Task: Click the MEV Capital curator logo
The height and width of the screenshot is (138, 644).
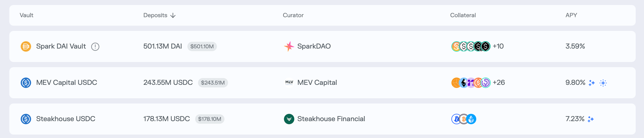Action: click(289, 83)
